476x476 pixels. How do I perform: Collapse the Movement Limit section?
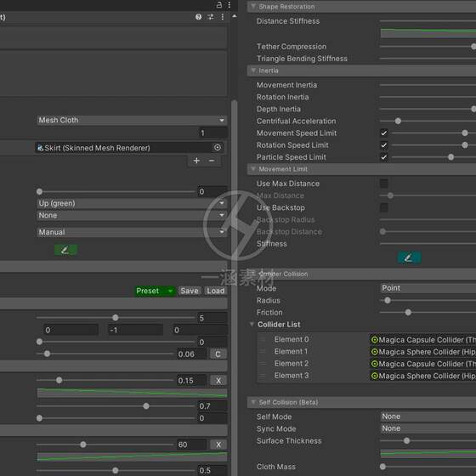click(253, 169)
